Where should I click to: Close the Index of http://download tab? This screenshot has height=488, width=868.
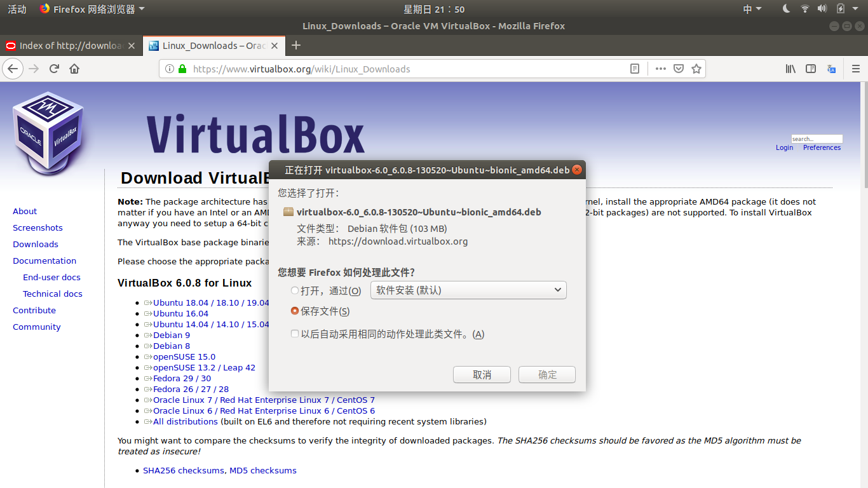(132, 46)
